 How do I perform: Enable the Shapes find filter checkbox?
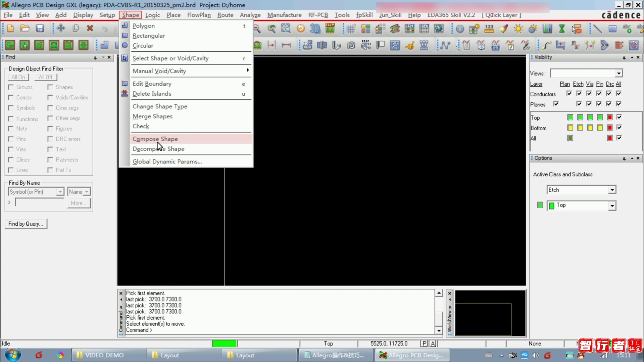[50, 87]
